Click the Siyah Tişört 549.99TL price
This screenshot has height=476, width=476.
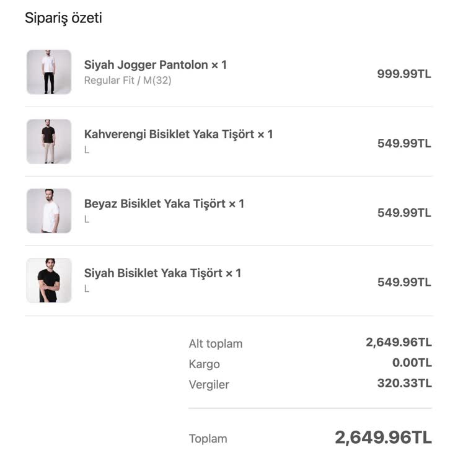[x=403, y=282]
